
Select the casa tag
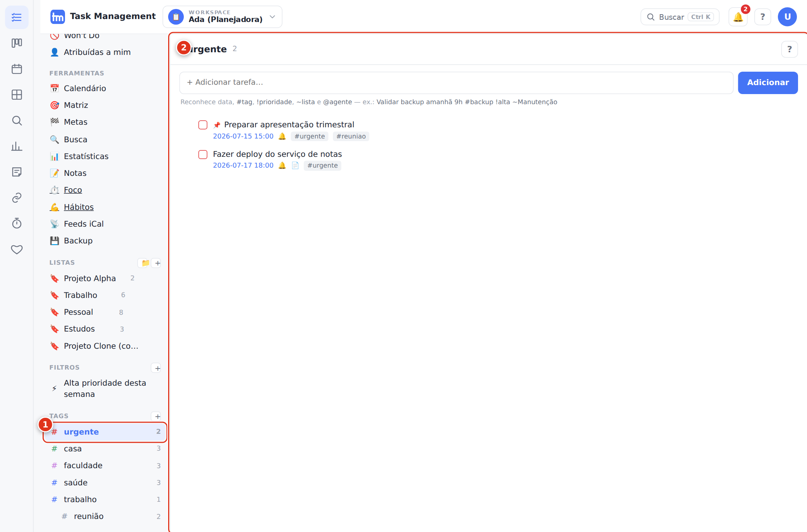(105, 449)
